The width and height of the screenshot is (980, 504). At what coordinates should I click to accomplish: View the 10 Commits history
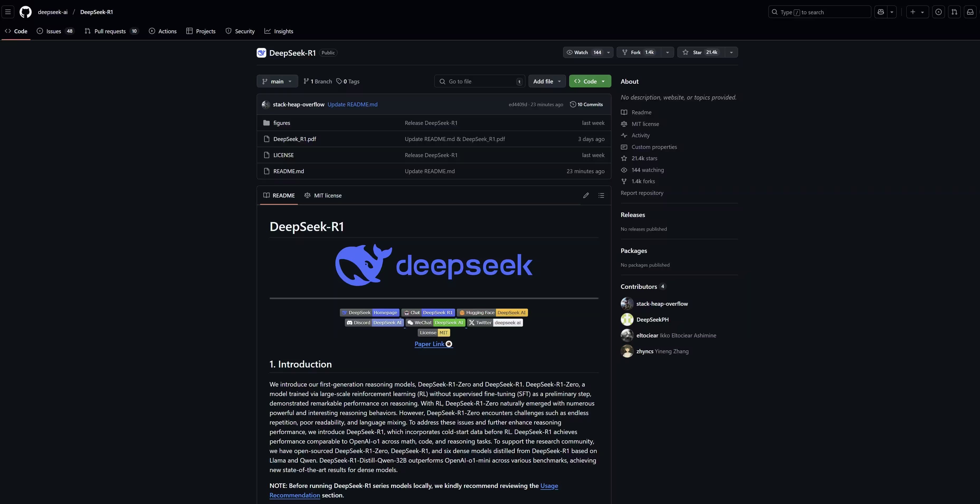tap(586, 104)
